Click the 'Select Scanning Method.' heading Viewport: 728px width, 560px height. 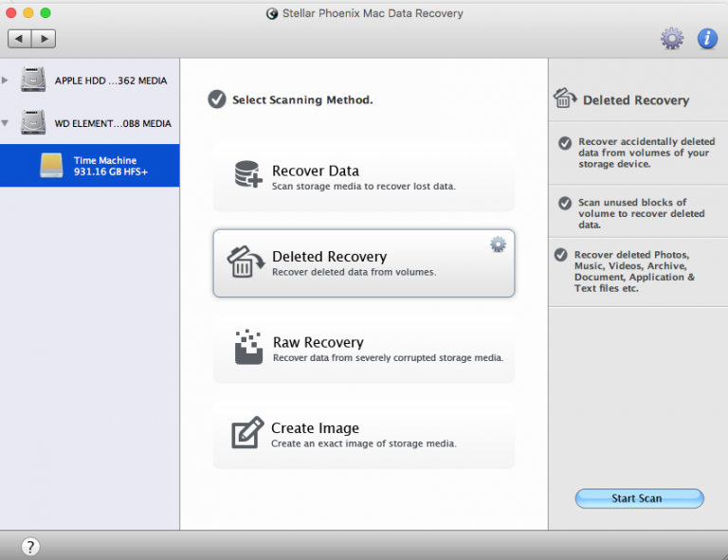click(302, 99)
